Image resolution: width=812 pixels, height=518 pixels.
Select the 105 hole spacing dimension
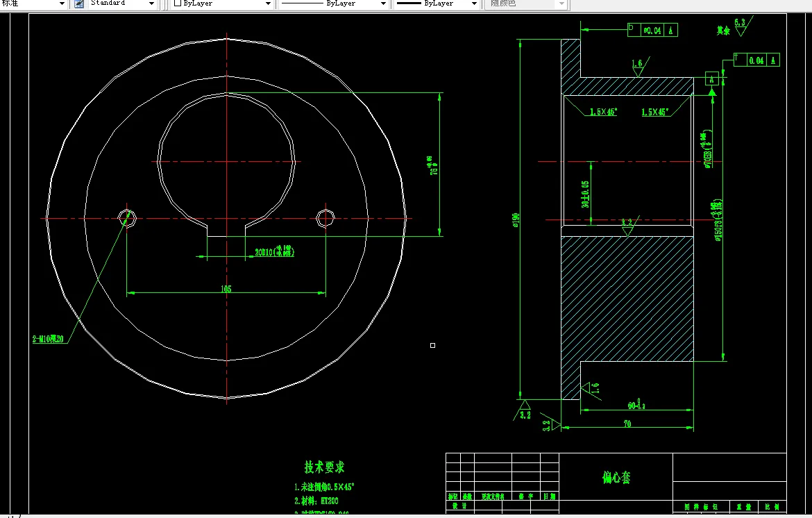[226, 289]
